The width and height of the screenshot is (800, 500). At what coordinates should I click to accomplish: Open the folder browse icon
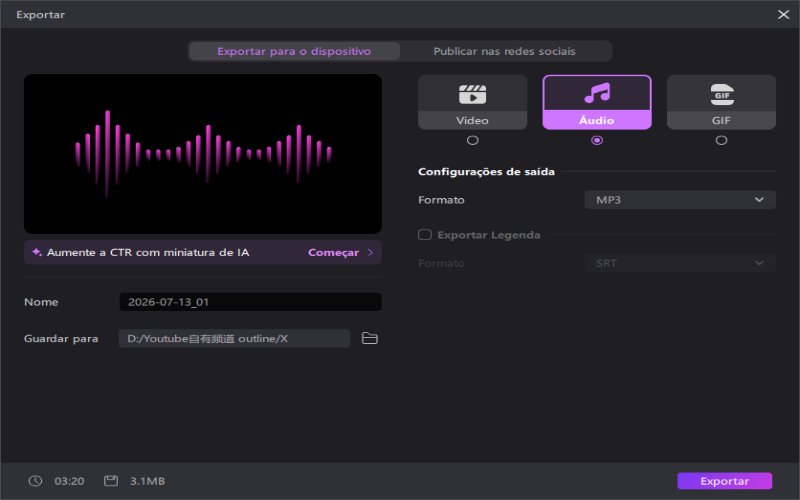tap(369, 338)
